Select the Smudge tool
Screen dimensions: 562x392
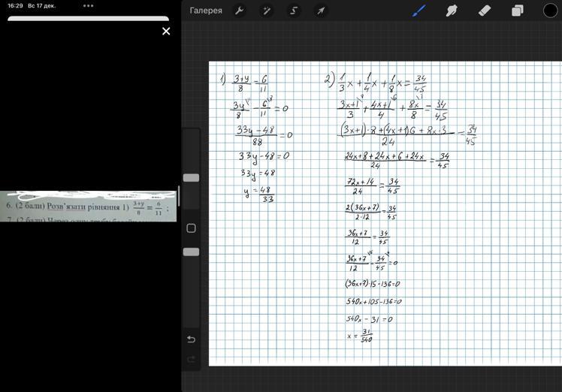pyautogui.click(x=452, y=11)
